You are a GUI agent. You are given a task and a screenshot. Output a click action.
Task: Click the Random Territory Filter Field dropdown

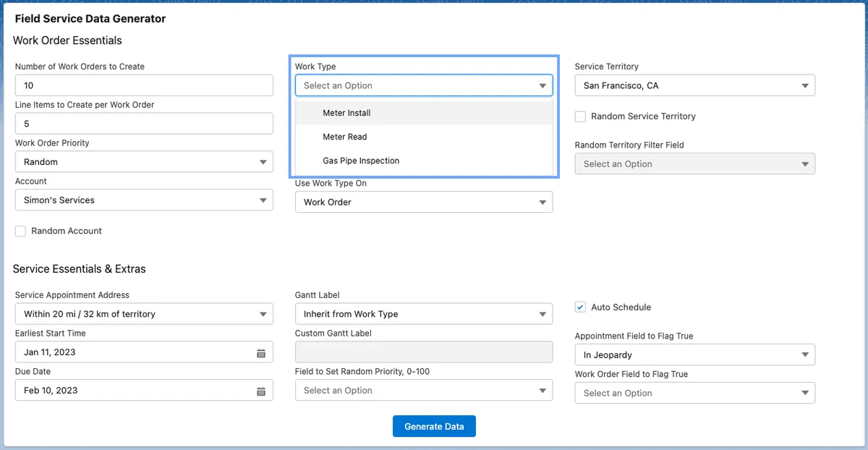point(695,164)
